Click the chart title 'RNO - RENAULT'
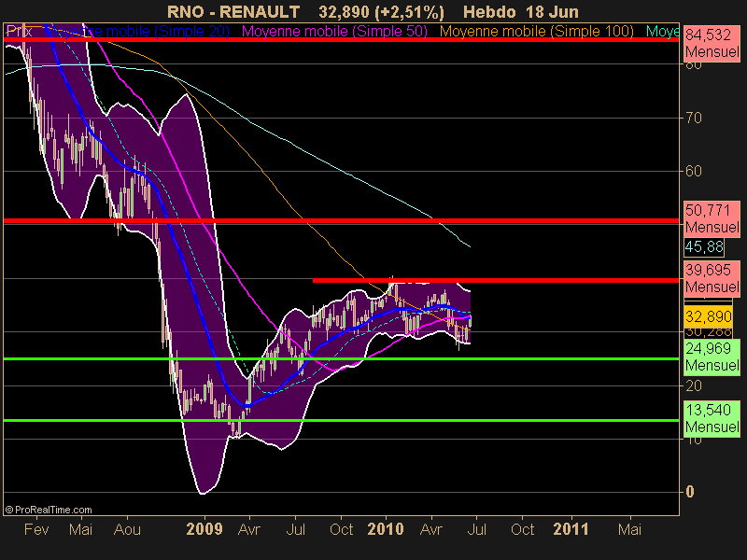The width and height of the screenshot is (747, 560). (233, 11)
